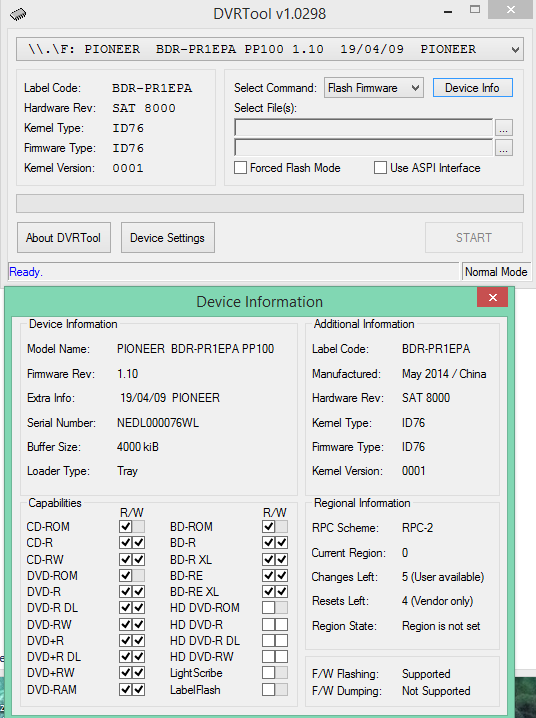Click Normal Mode status panel
The height and width of the screenshot is (718, 536).
pyautogui.click(x=496, y=272)
